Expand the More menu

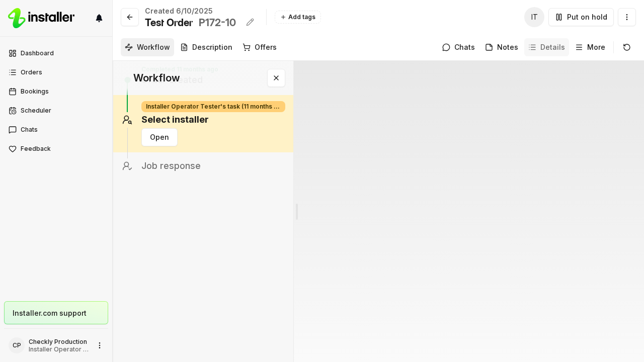pyautogui.click(x=590, y=47)
